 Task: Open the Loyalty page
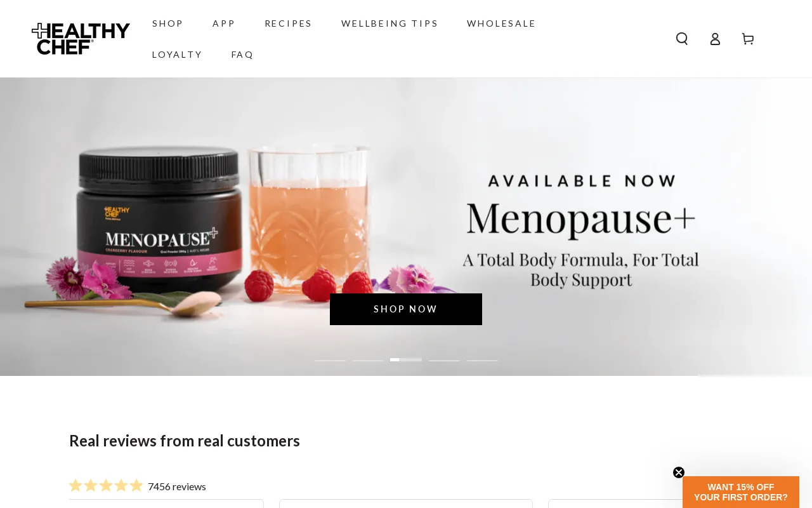pos(177,55)
